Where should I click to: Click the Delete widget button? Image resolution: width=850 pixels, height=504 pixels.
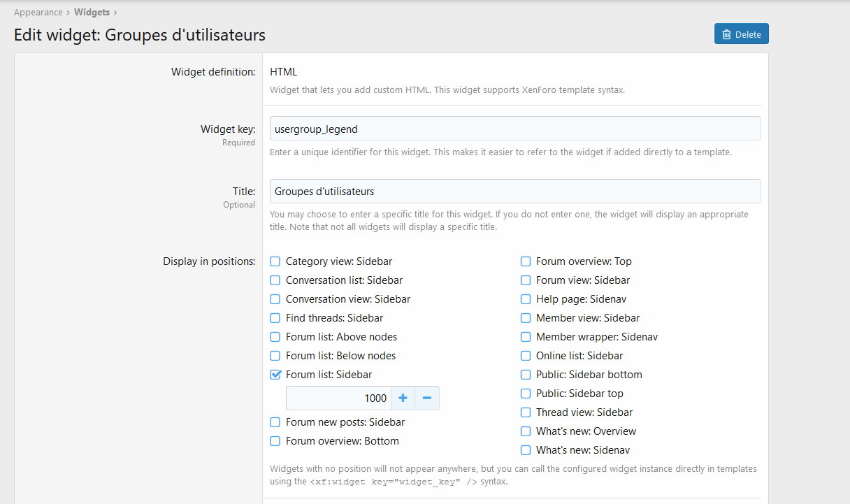click(741, 34)
